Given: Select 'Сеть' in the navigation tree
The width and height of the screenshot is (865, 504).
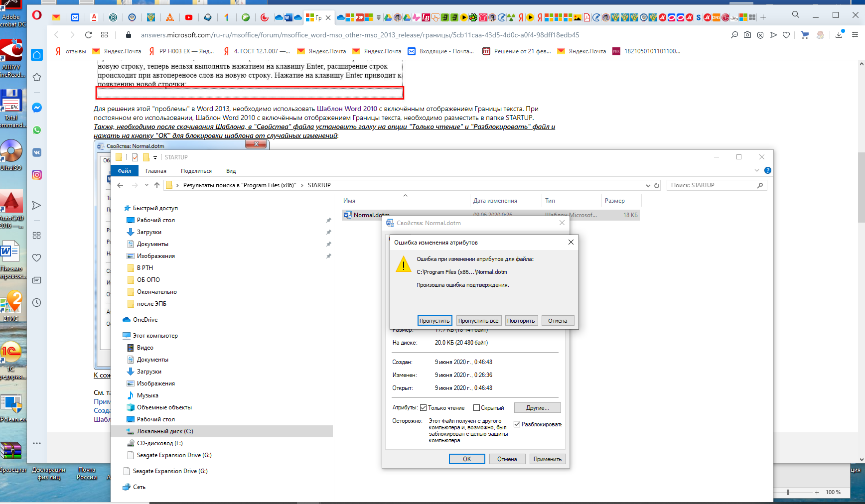Looking at the screenshot, I should 139,487.
